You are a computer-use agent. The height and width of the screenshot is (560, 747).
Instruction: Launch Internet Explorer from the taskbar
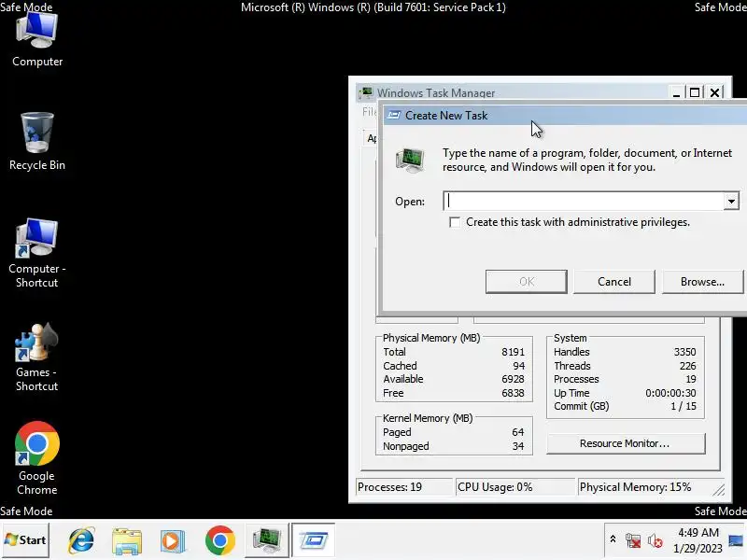(81, 540)
